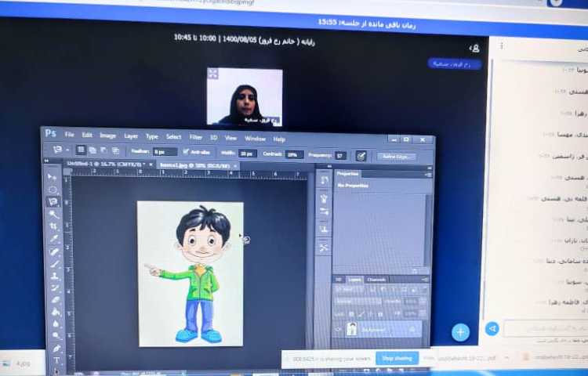Select the Healing Brush tool

coord(55,251)
